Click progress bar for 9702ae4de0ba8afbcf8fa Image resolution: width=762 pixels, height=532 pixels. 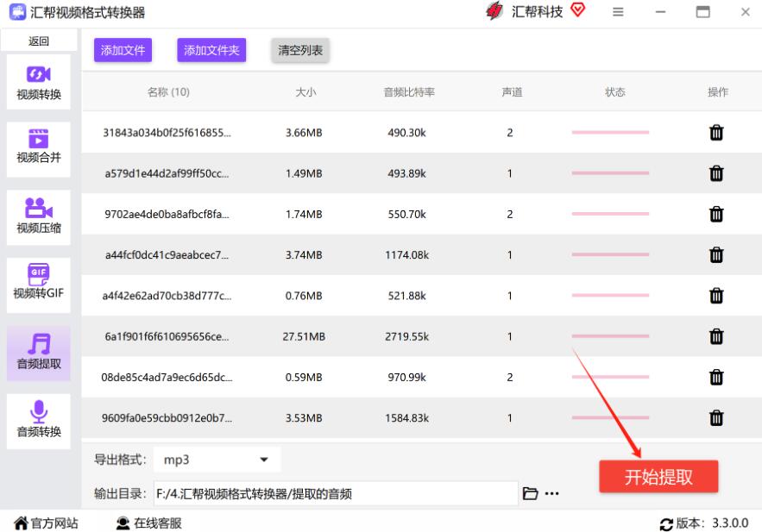point(610,214)
